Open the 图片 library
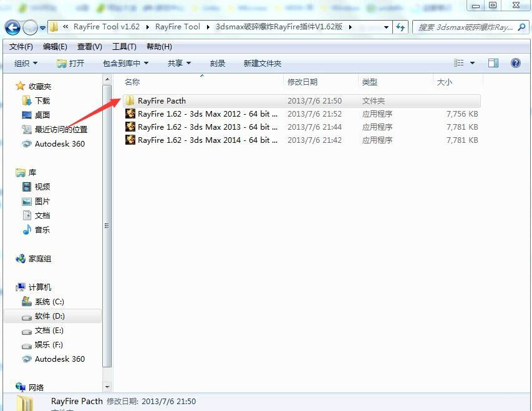532x411 pixels. coord(42,201)
